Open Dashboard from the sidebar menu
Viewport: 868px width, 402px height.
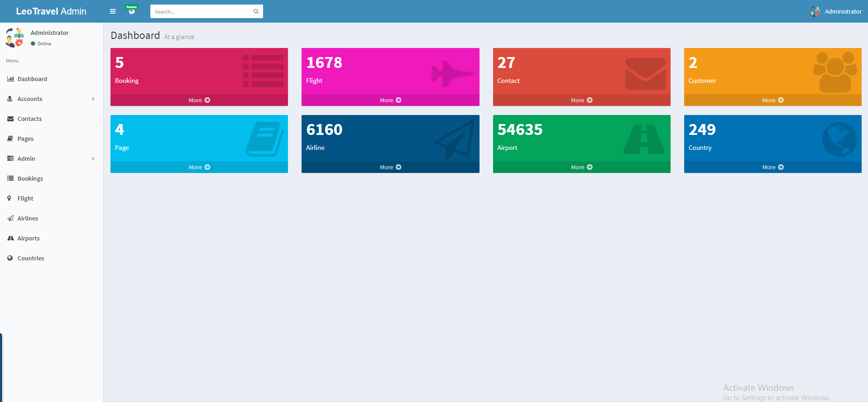(32, 79)
